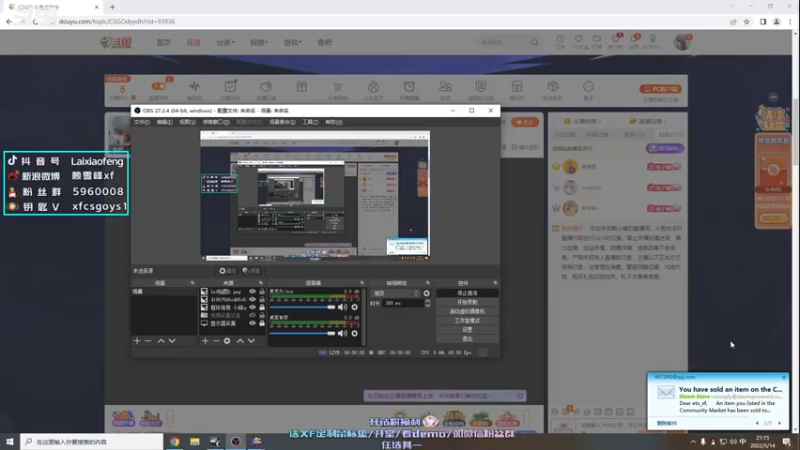Add a new scene with the plus icon
Screen dimensions: 800x450
coord(137,341)
